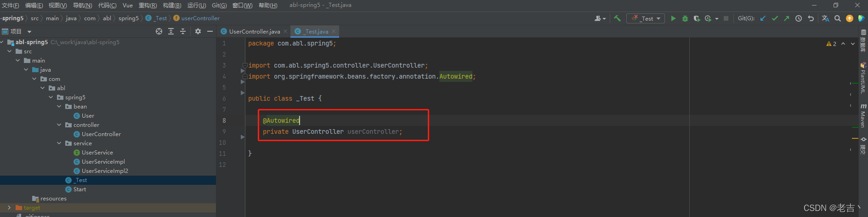Open the _Test run configuration dropdown
This screenshot has width=868, height=217.
pyautogui.click(x=646, y=18)
